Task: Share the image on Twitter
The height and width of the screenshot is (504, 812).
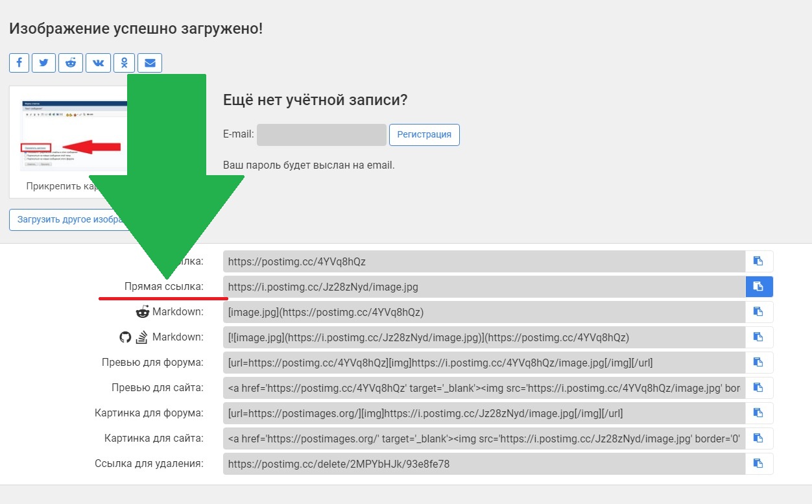Action: coord(43,63)
